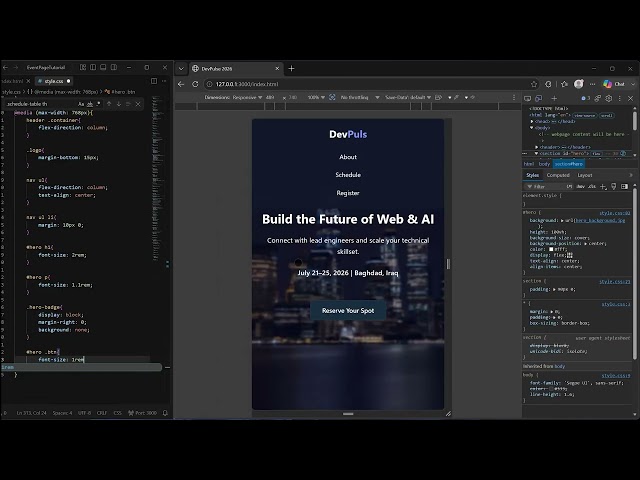Click Schedule link in page nav

pos(348,175)
